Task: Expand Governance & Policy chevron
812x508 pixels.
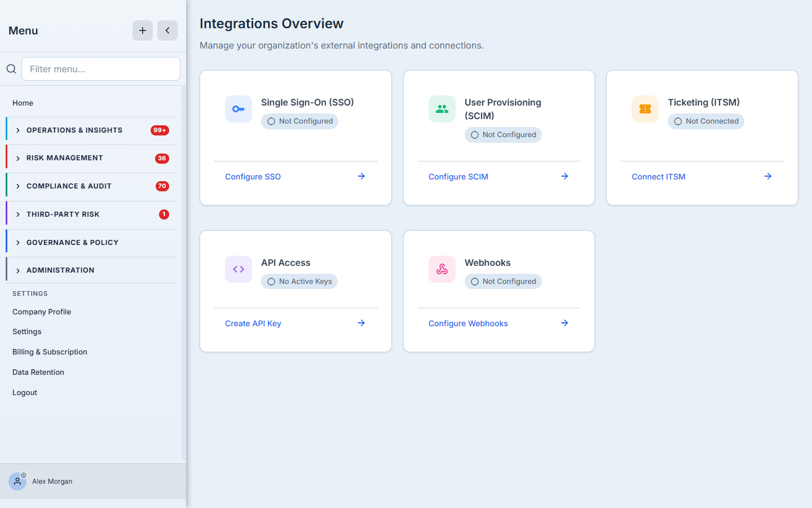Action: (18, 243)
